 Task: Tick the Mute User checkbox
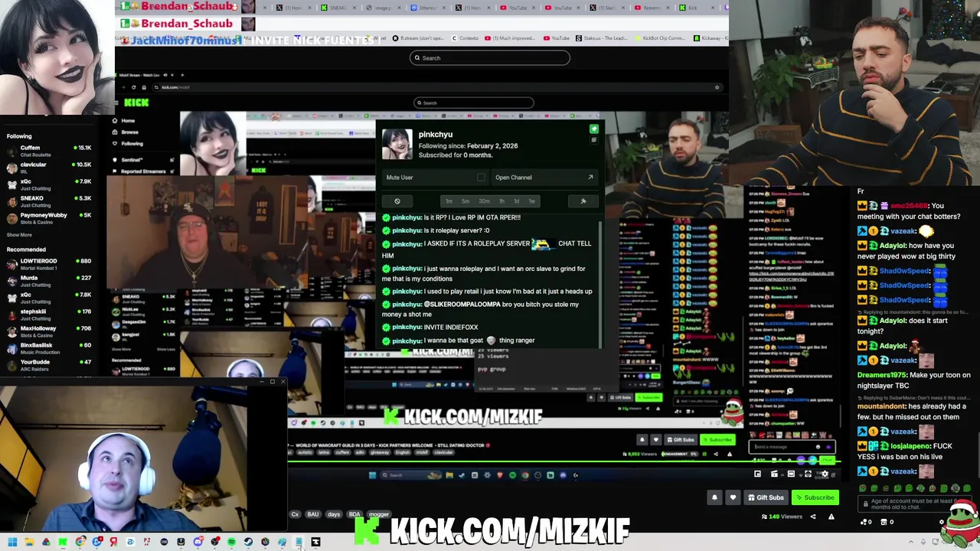click(481, 178)
